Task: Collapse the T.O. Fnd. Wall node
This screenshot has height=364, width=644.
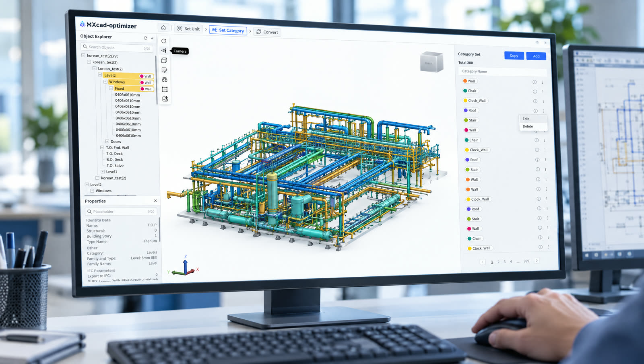Action: point(102,148)
